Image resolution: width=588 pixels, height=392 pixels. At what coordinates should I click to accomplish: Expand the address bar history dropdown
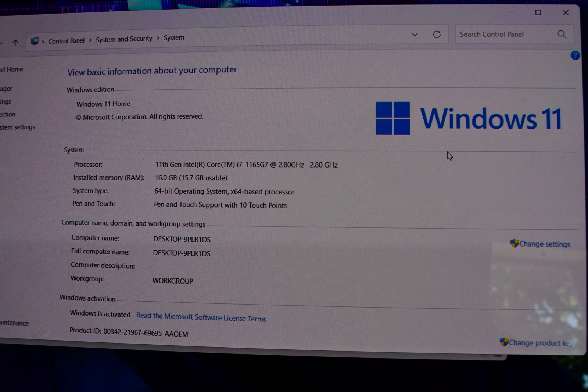415,35
